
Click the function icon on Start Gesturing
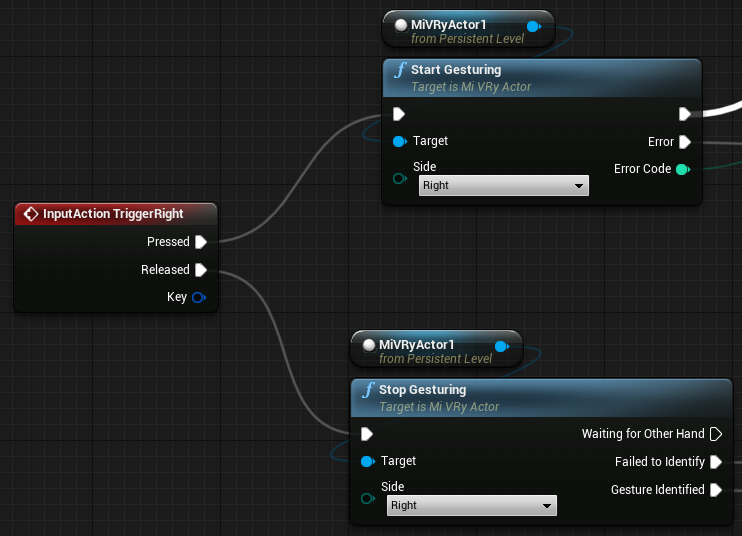[x=400, y=70]
